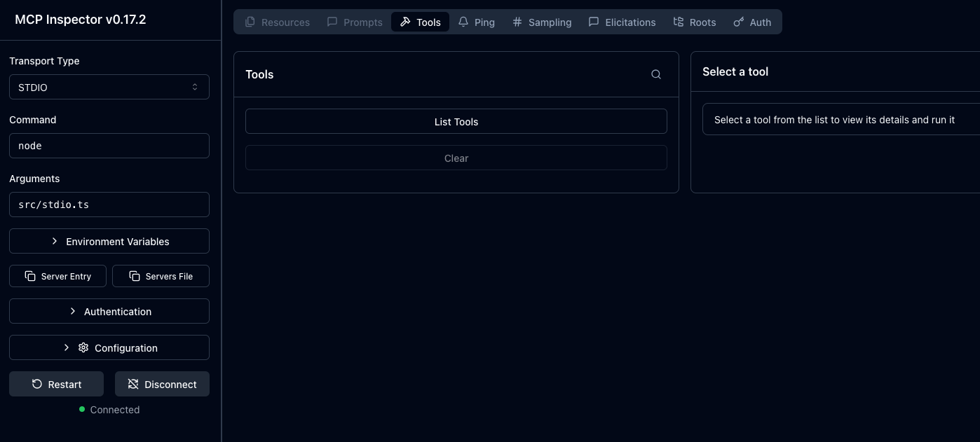
Task: Focus the Arguments input field
Action: pos(109,205)
